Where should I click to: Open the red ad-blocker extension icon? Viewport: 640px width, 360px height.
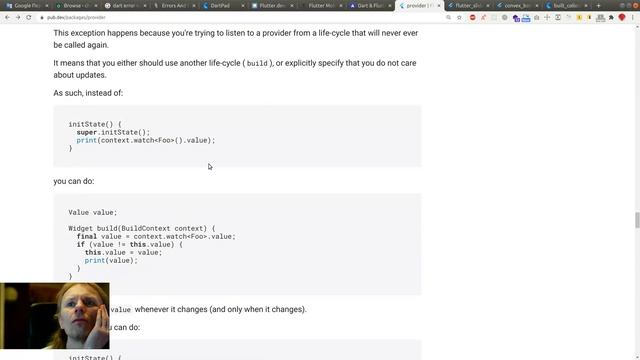pos(472,18)
